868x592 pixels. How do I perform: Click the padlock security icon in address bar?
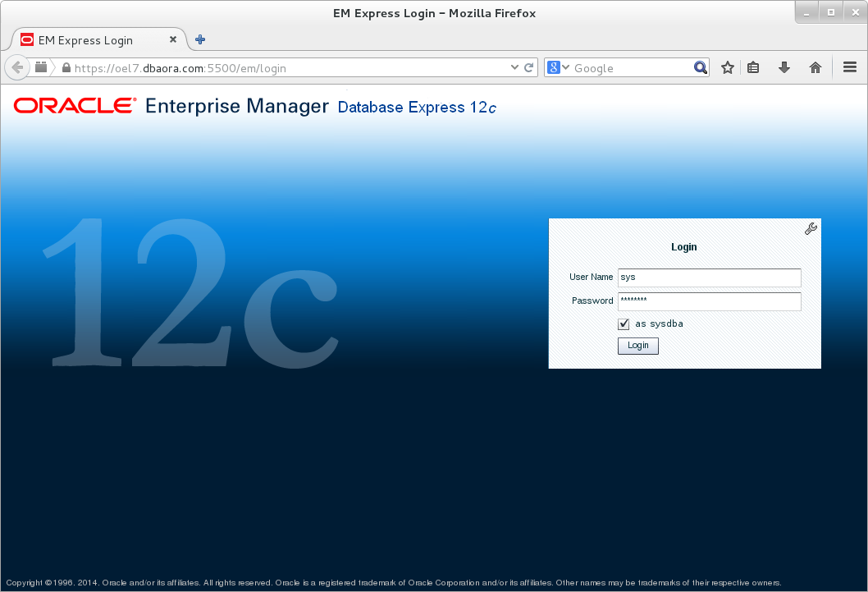tap(66, 67)
